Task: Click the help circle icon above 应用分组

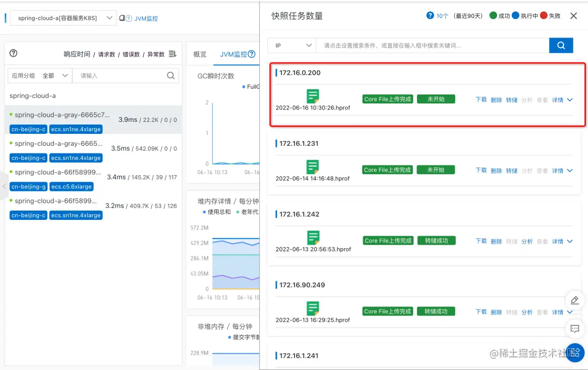Action: click(14, 53)
